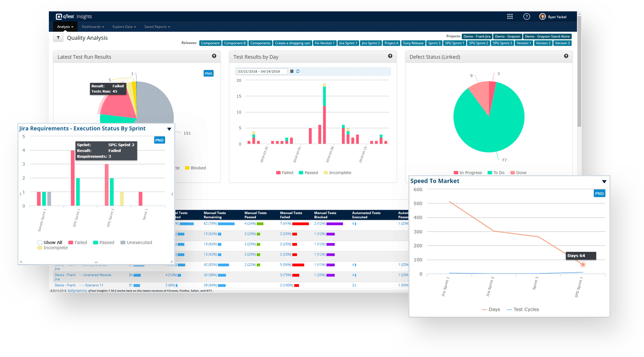Click the filter funnel button beside Quality Analysis
The height and width of the screenshot is (357, 644).
click(58, 38)
